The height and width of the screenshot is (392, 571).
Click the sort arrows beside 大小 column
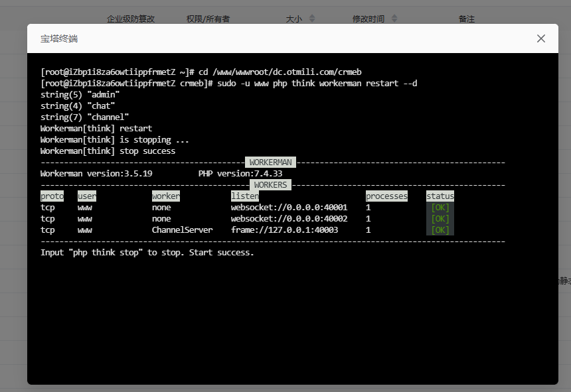[x=312, y=19]
